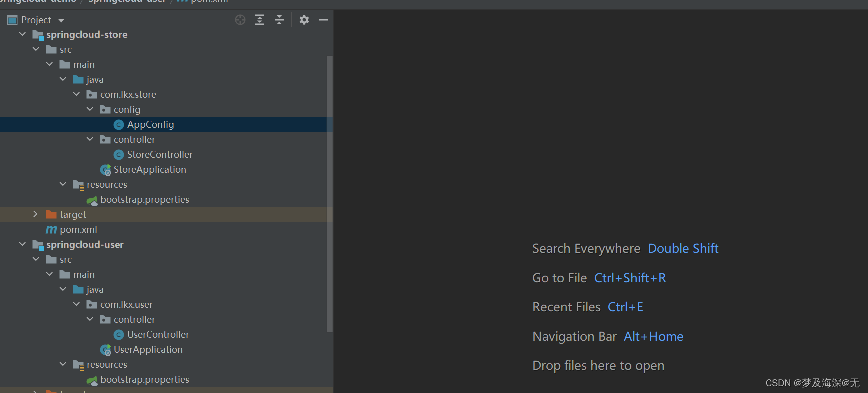This screenshot has width=868, height=393.
Task: Select the UserController class icon
Action: point(119,335)
